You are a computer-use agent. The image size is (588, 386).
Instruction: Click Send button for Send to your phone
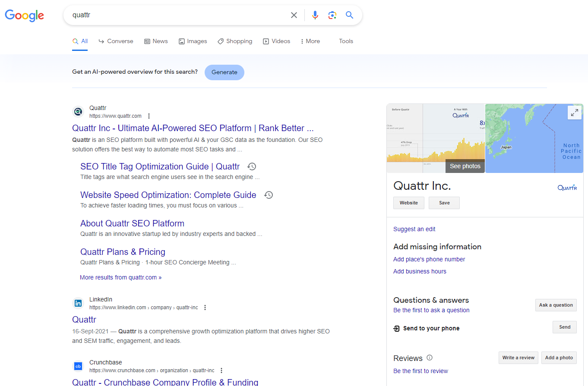pyautogui.click(x=565, y=327)
